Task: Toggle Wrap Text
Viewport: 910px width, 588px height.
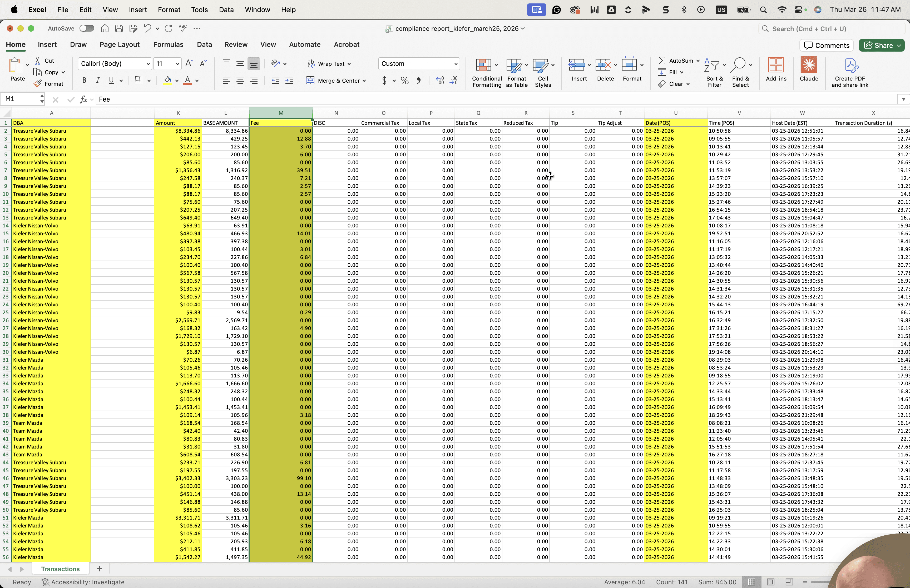Action: pyautogui.click(x=329, y=64)
